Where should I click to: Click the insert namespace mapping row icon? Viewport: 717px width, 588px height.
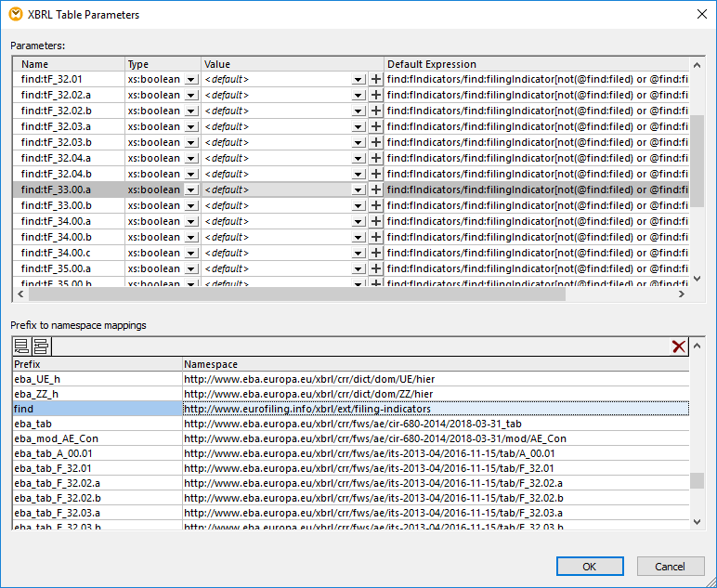click(40, 346)
